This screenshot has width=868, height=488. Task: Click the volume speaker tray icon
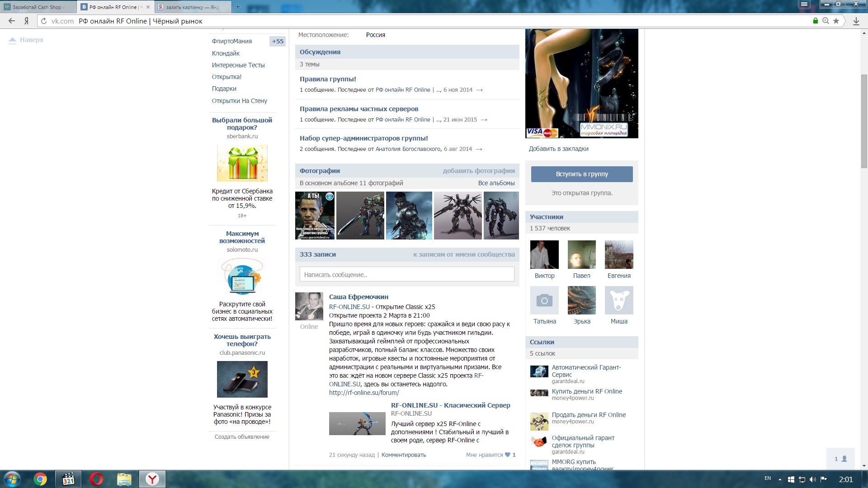pos(813,479)
